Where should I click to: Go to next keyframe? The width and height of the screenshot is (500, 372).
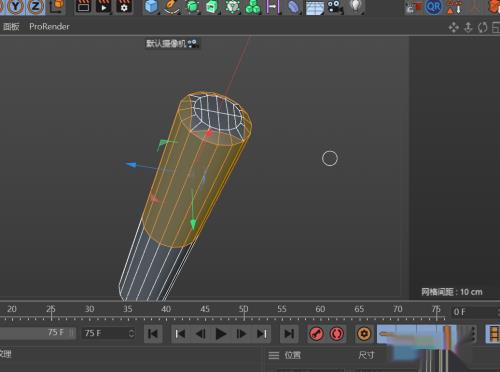(262, 334)
